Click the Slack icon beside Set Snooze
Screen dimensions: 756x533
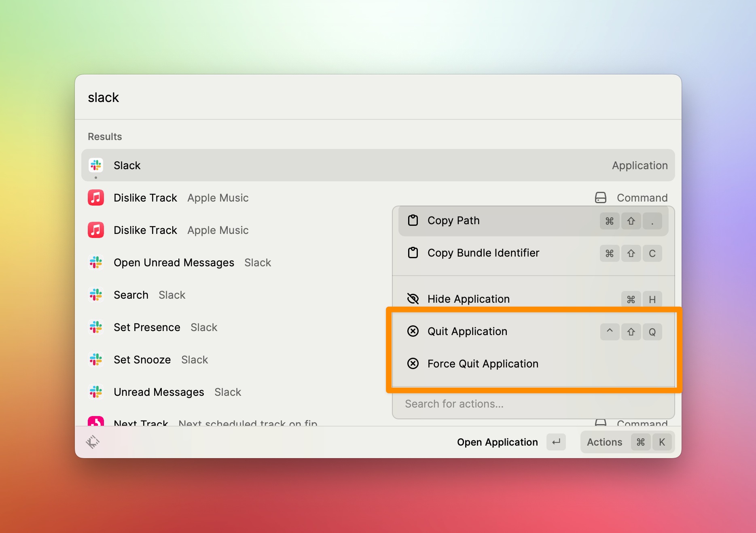[x=96, y=359]
